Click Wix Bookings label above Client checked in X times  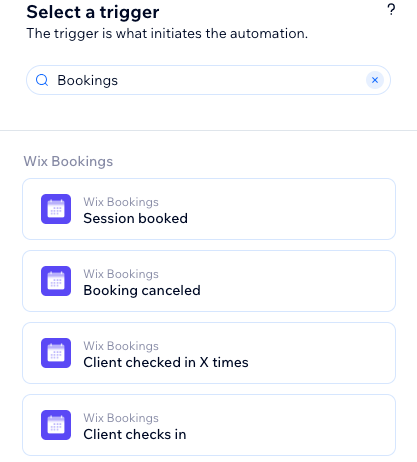click(x=121, y=346)
